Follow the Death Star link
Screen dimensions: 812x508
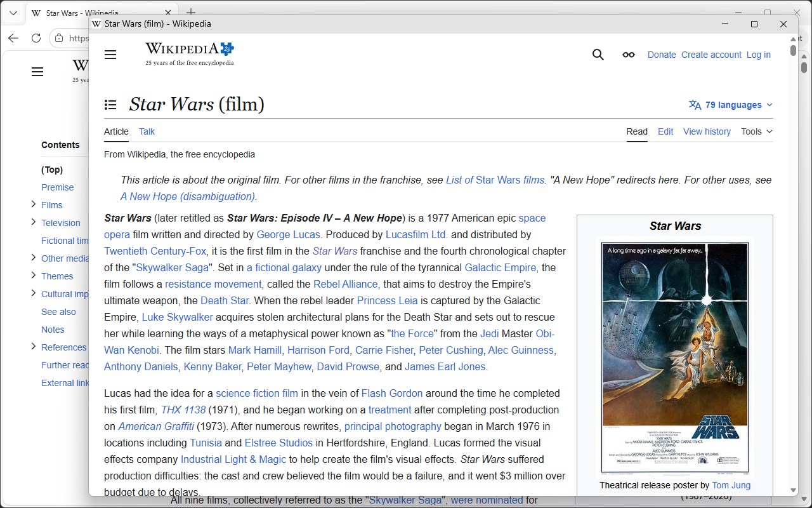[225, 300]
